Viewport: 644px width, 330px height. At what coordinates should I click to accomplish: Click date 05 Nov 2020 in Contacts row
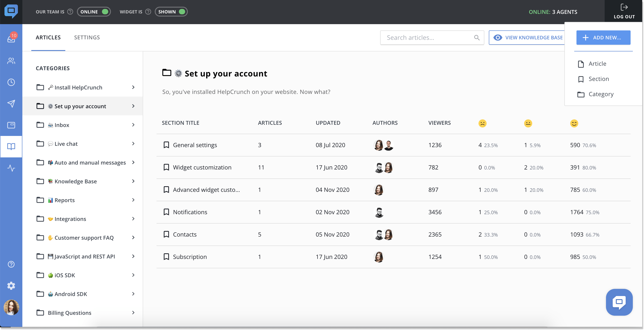(333, 235)
